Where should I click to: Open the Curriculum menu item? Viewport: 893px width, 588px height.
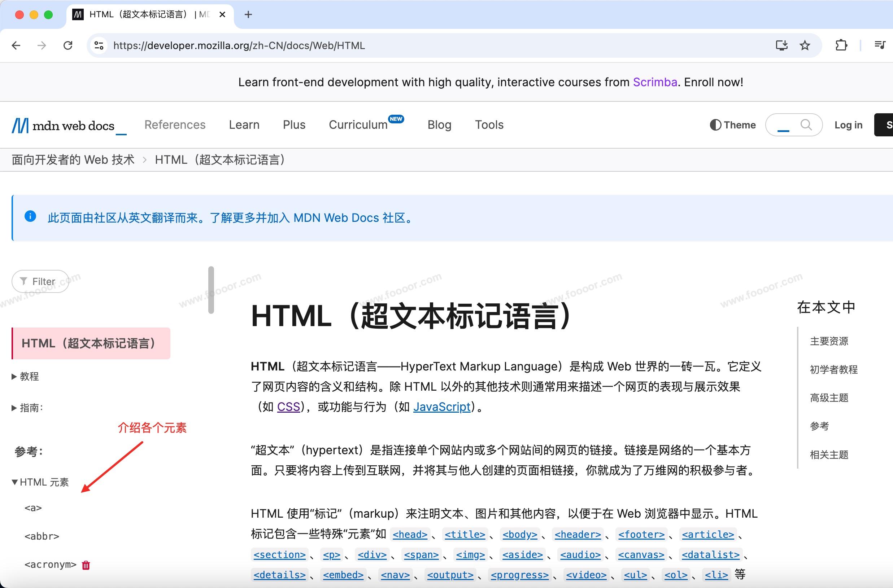pos(358,125)
